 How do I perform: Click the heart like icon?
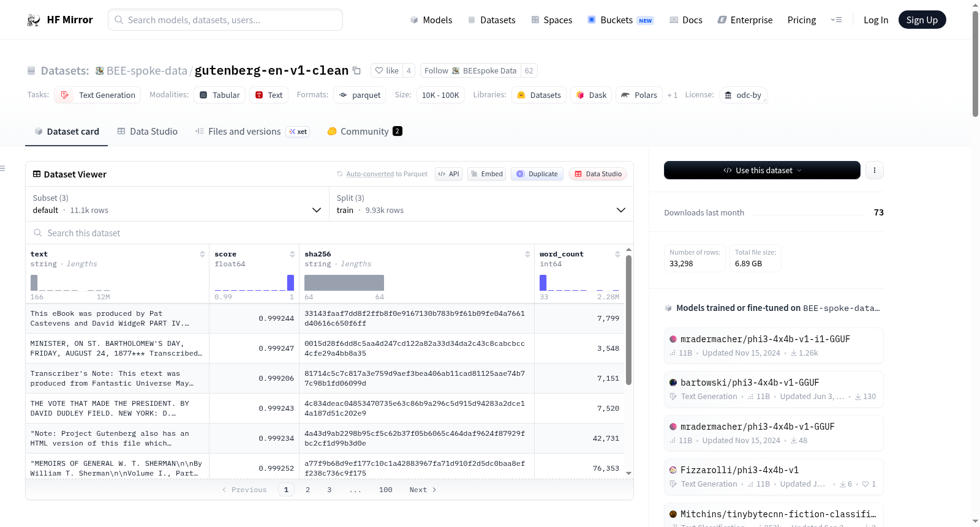point(379,70)
